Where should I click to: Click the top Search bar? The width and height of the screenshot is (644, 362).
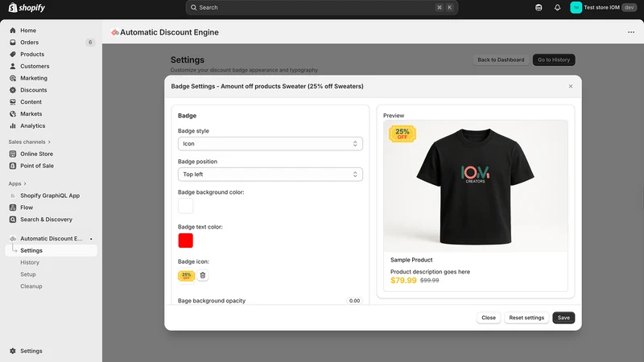tap(321, 7)
